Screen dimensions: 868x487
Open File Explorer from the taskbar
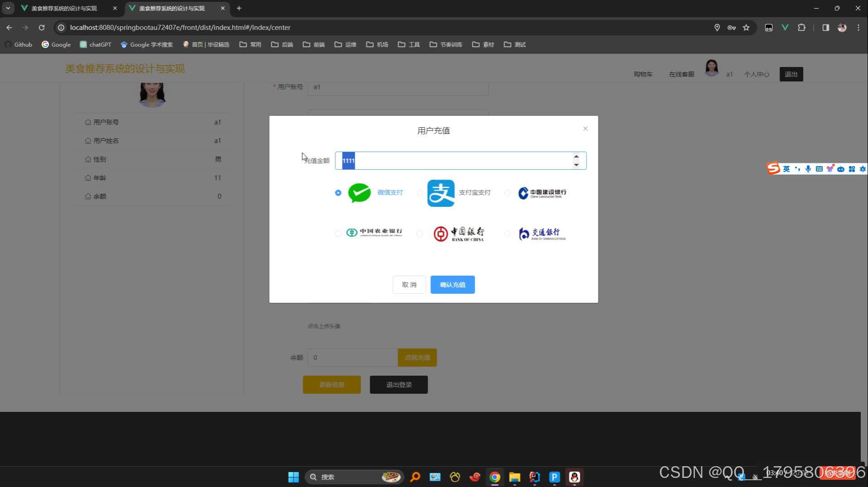tap(515, 477)
